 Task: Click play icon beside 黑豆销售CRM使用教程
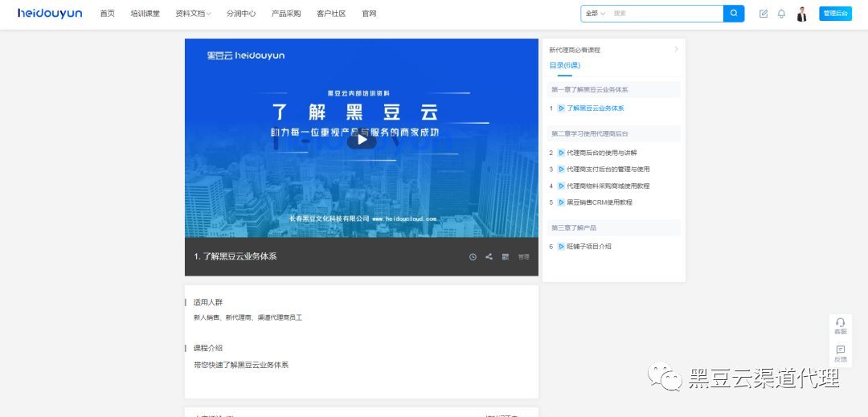pyautogui.click(x=561, y=202)
